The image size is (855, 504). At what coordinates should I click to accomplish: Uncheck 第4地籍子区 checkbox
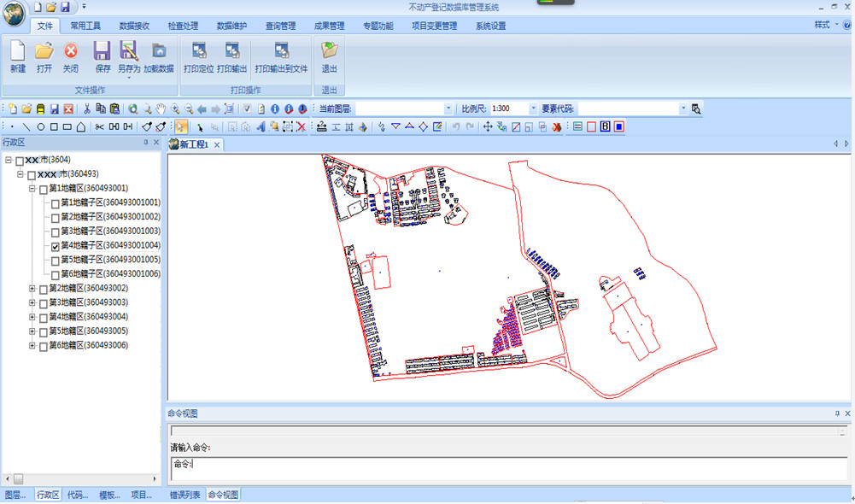tap(56, 246)
